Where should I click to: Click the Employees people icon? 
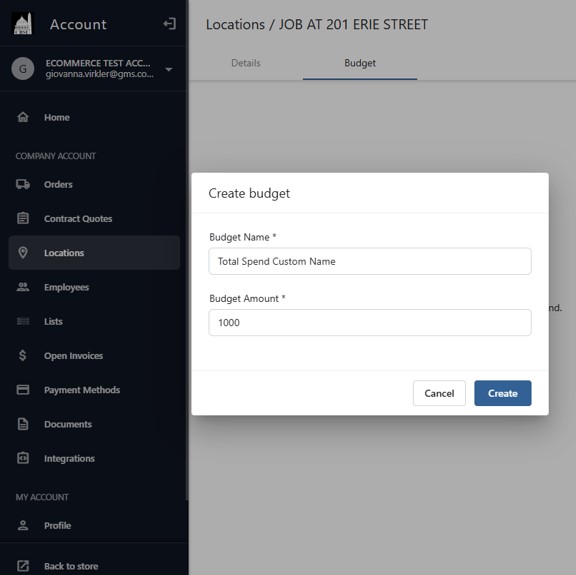click(23, 287)
